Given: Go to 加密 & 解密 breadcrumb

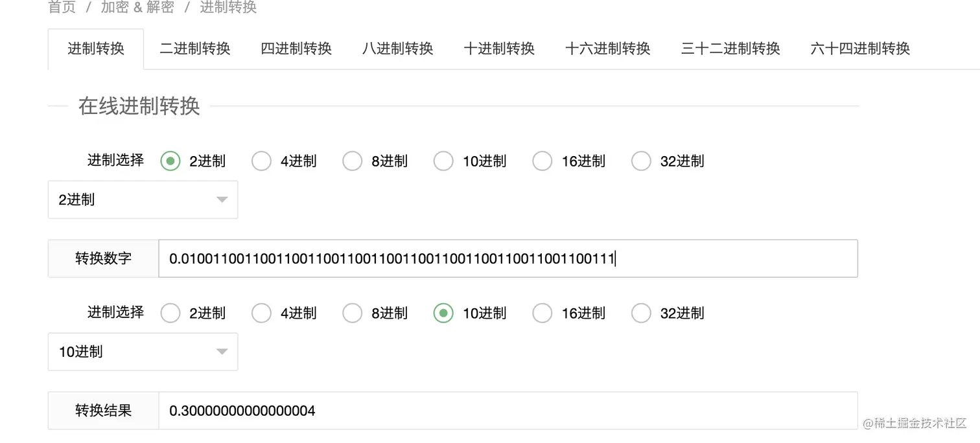Looking at the screenshot, I should click(x=137, y=7).
